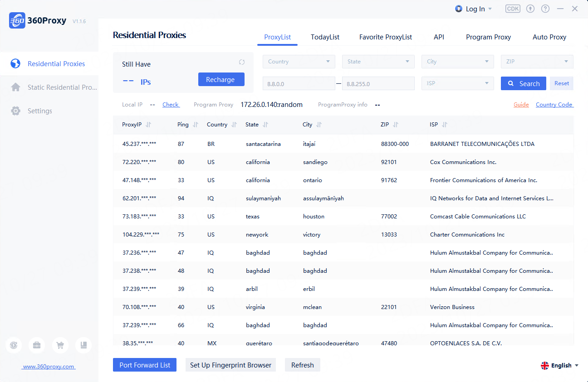Switch to the Program Proxy tab
The height and width of the screenshot is (382, 588).
click(x=488, y=37)
